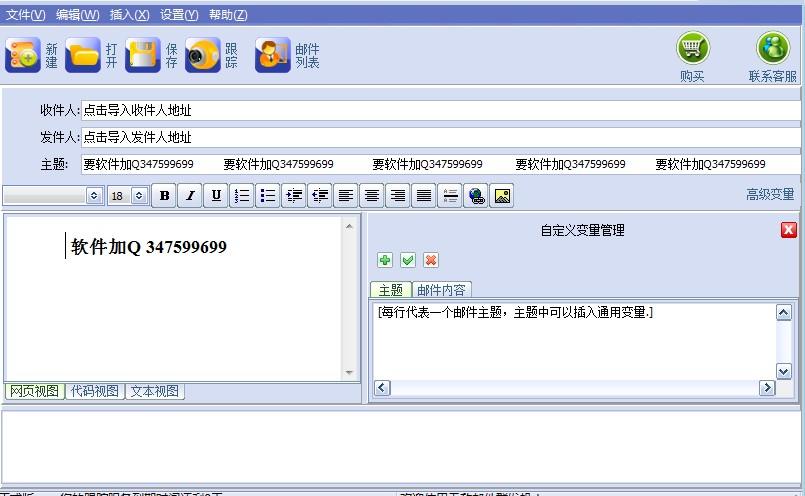The width and height of the screenshot is (805, 496).
Task: Justify the text
Action: 424,196
